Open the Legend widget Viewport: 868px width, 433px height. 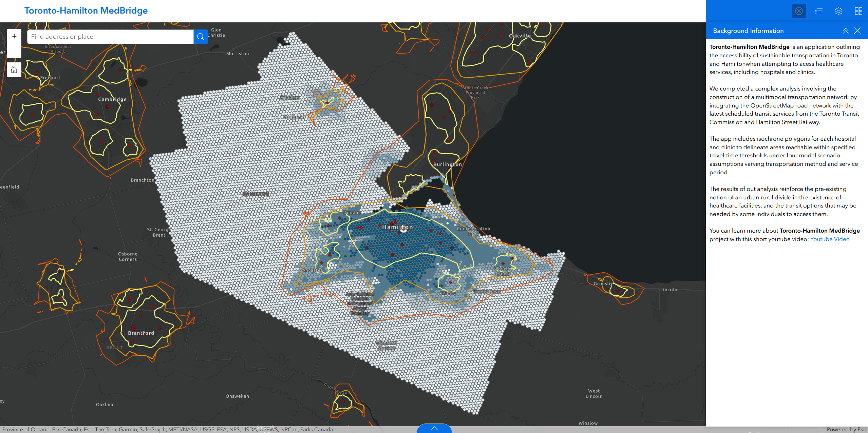coord(819,11)
